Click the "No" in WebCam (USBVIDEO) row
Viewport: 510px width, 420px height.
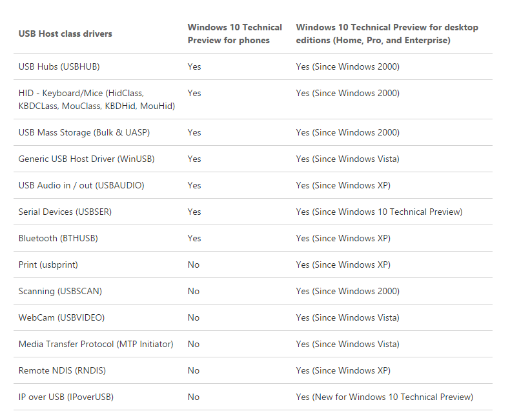pos(194,317)
